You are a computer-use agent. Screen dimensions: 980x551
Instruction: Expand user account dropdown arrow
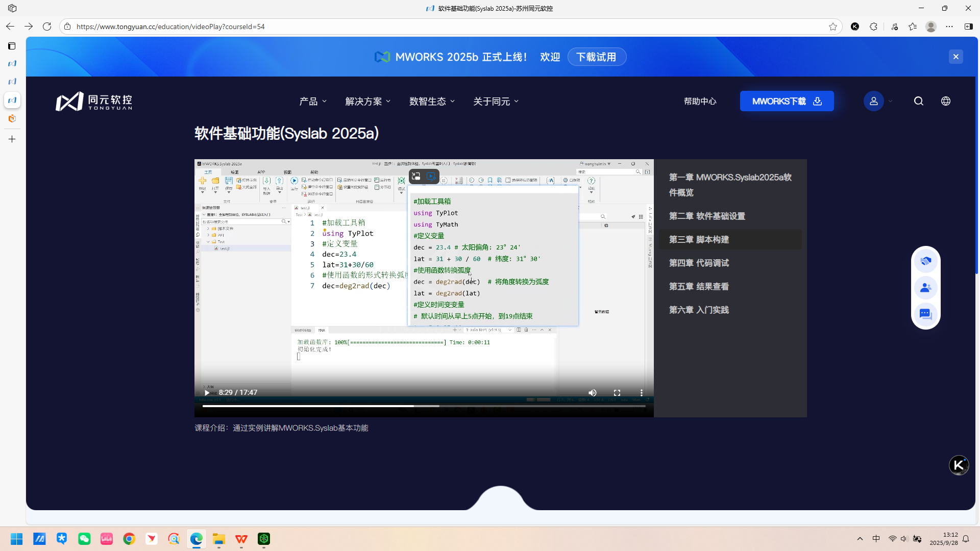click(891, 101)
